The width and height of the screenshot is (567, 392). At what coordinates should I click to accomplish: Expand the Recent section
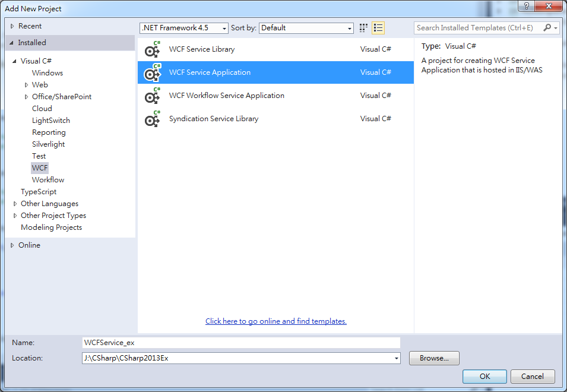pyautogui.click(x=12, y=26)
